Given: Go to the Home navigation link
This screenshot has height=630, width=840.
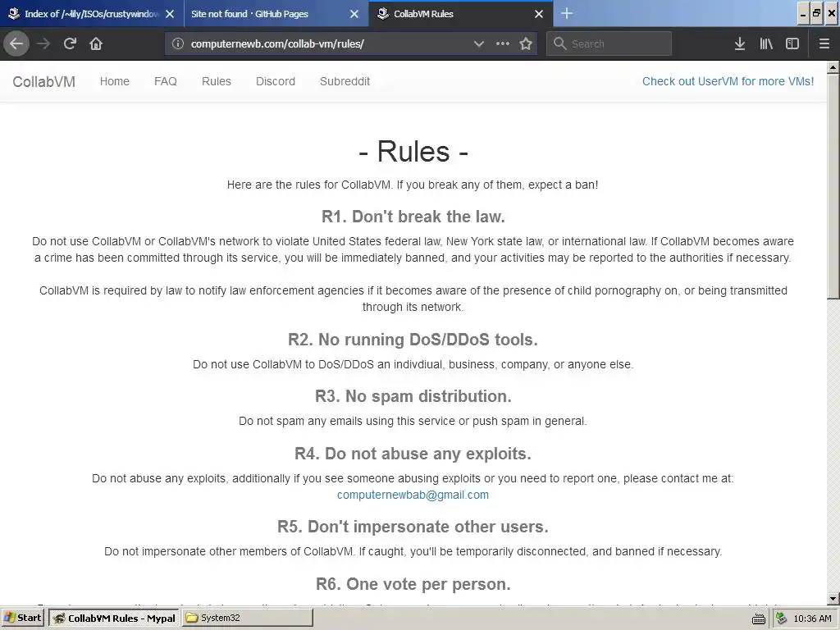Looking at the screenshot, I should [115, 81].
